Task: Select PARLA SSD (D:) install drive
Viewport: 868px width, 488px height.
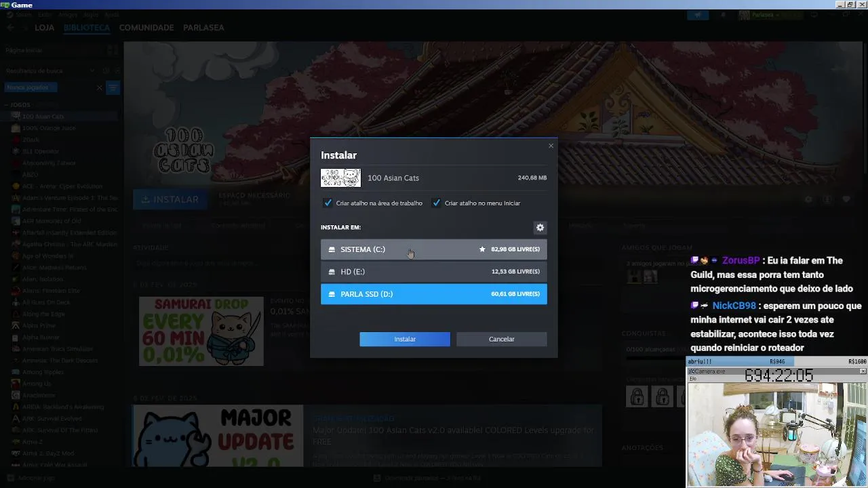Action: click(433, 294)
